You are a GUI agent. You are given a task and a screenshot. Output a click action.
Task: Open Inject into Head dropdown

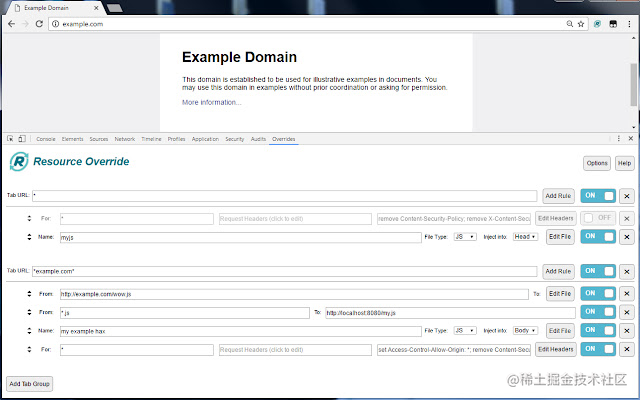coord(525,237)
